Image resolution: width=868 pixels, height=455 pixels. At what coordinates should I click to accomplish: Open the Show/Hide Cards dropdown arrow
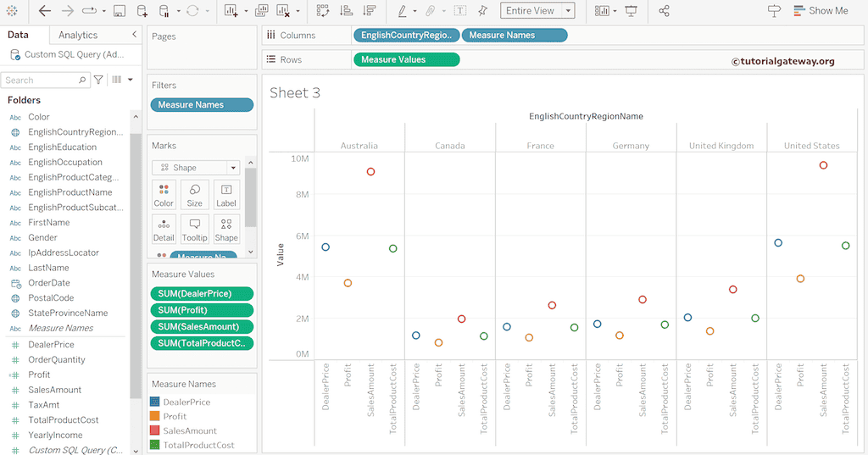click(615, 11)
